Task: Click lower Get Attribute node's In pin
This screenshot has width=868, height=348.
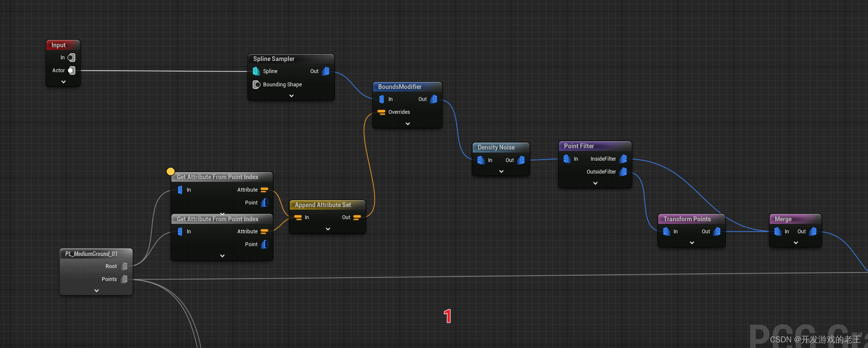Action: 180,232
